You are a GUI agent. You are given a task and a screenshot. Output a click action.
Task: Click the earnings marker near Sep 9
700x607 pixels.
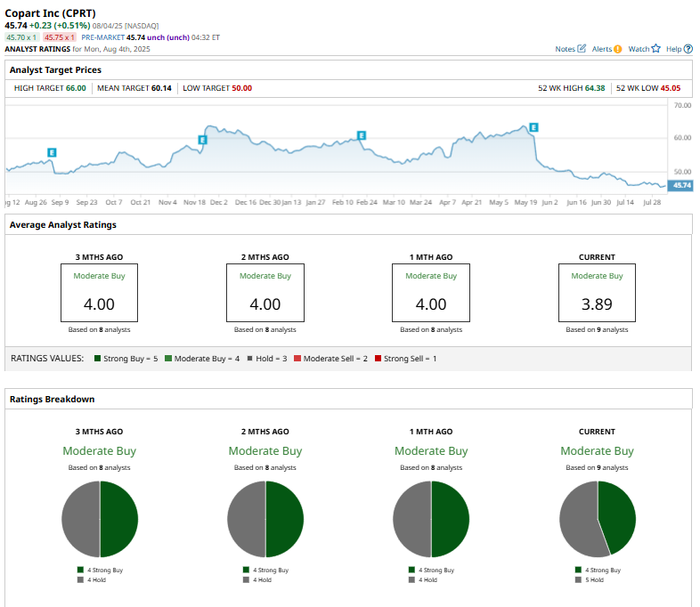[x=52, y=152]
